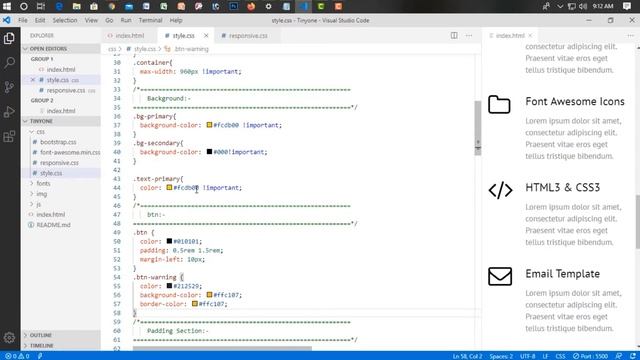Click CSS language mode in status bar
The image size is (640, 360).
click(560, 356)
